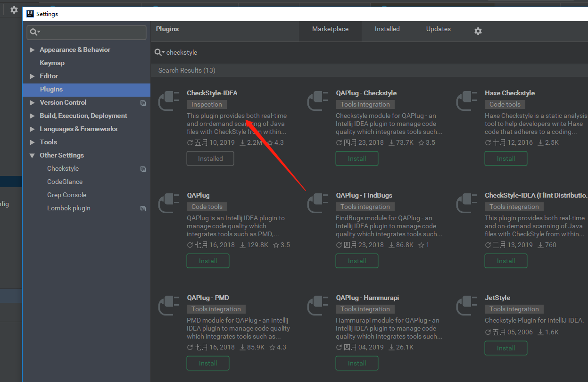Viewport: 588px width, 382px height.
Task: Click the project-level icon beside Checkstyle
Action: click(143, 169)
